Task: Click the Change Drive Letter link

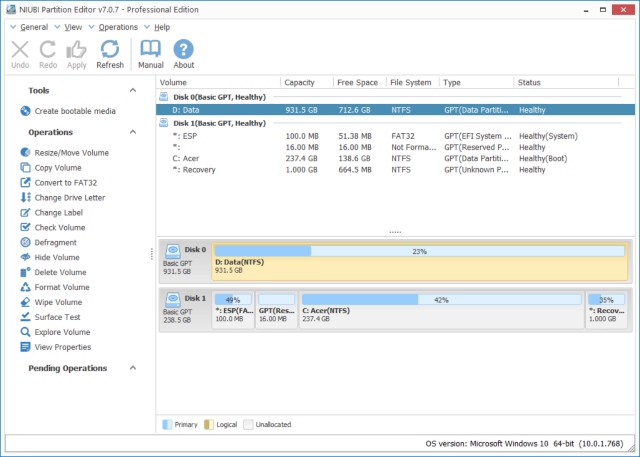Action: (x=70, y=197)
